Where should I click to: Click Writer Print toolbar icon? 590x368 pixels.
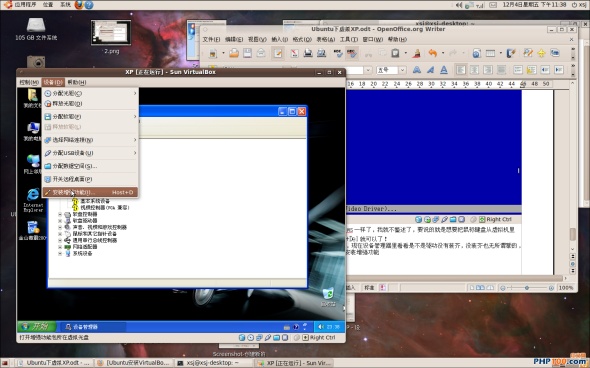[x=308, y=53]
